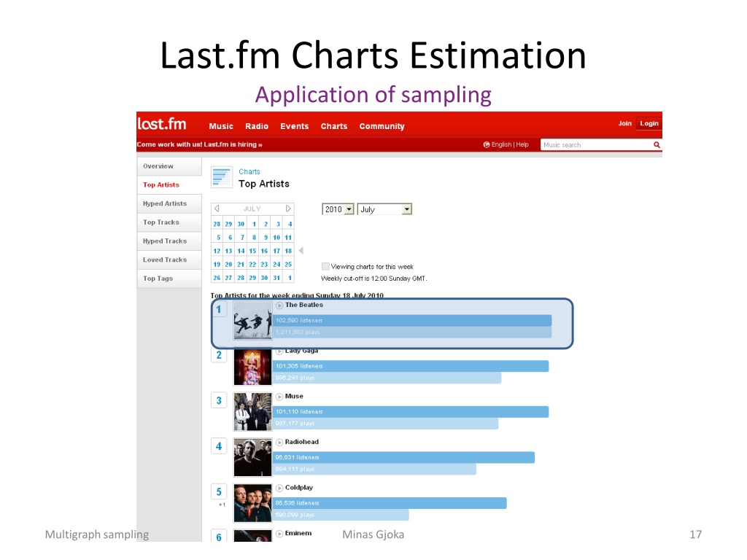Select July 11 in calendar

pyautogui.click(x=288, y=238)
